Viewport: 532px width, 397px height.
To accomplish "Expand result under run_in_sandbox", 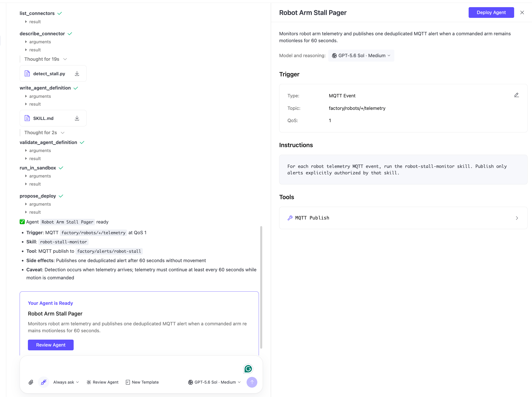I will pos(33,184).
